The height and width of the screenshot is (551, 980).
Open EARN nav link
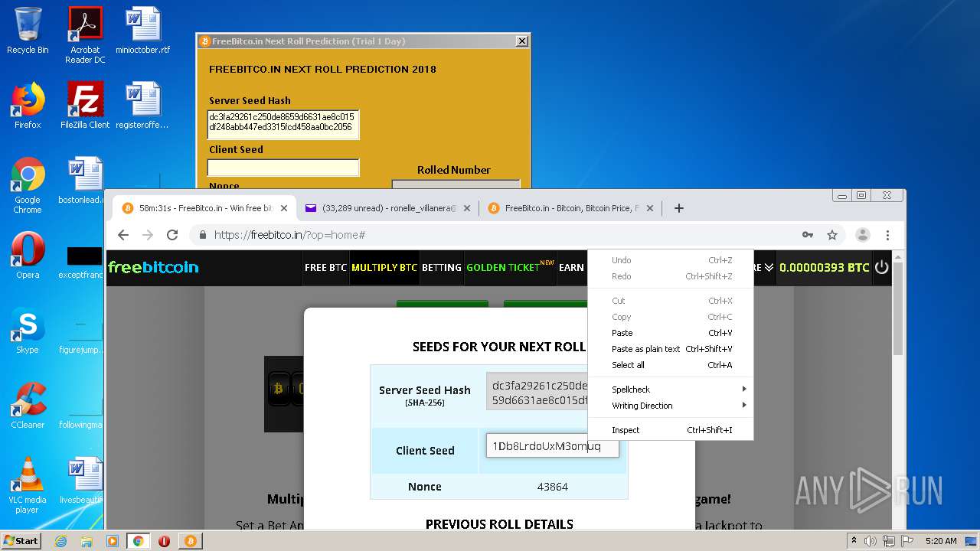coord(571,267)
